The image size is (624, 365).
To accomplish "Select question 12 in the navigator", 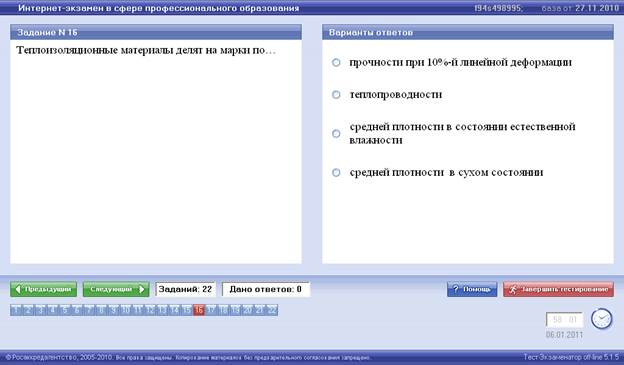I will 150,310.
